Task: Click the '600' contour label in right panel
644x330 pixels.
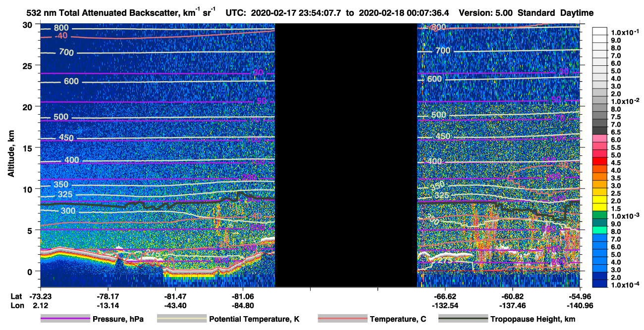Action: tap(434, 79)
